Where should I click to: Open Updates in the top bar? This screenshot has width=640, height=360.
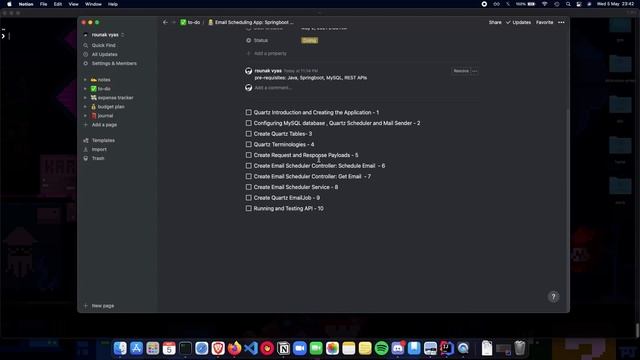pos(519,22)
